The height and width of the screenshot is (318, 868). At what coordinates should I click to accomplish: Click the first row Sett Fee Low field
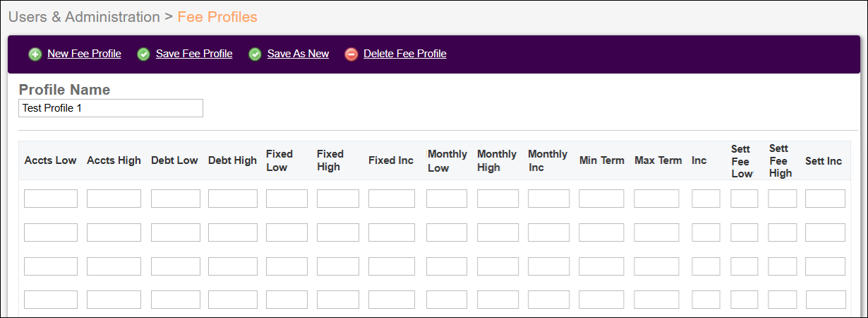coord(745,199)
